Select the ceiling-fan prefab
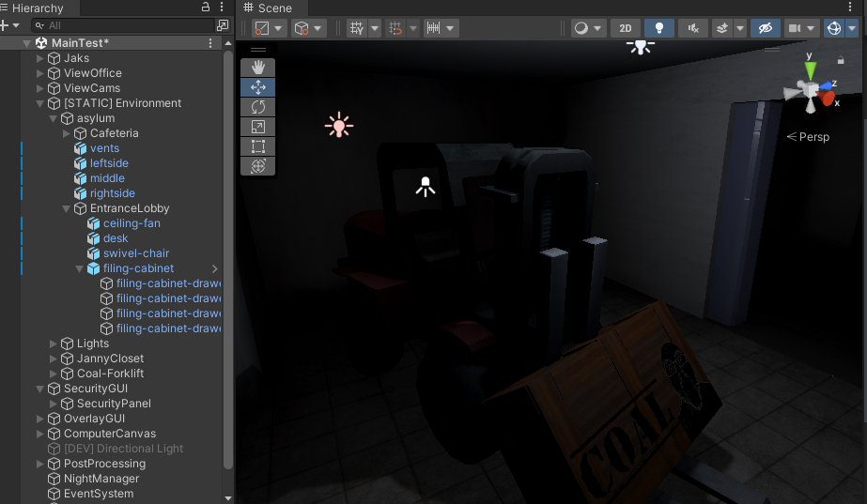Screen dimensions: 867x504 132,223
